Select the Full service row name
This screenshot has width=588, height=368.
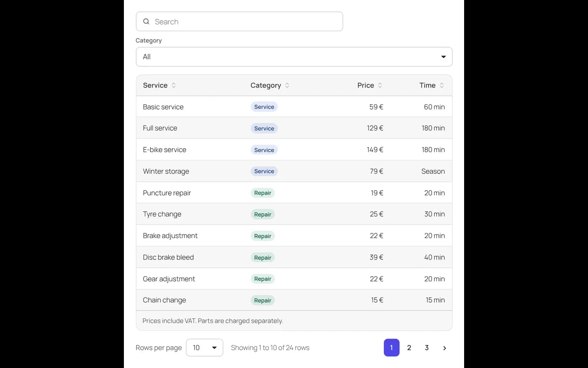160,128
